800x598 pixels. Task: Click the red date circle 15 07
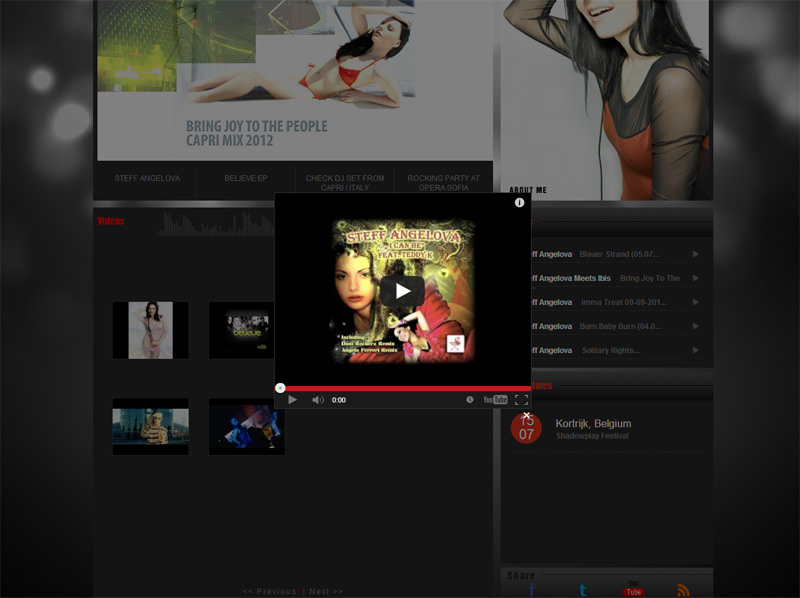pyautogui.click(x=526, y=428)
